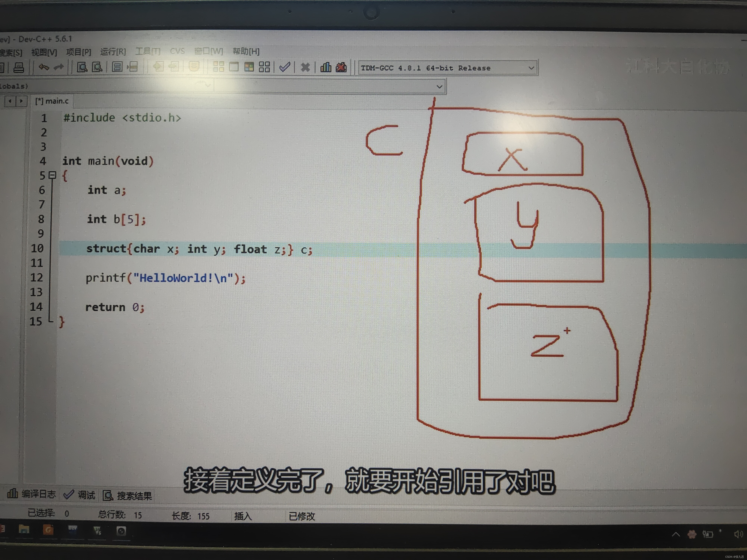Image resolution: width=747 pixels, height=560 pixels.
Task: Expand the class members dropdown arrow
Action: (x=439, y=87)
